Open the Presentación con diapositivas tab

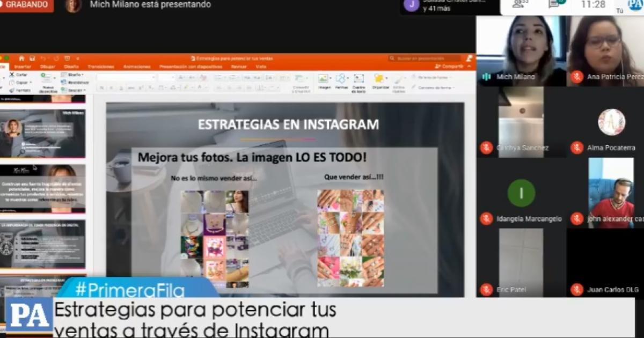pos(191,67)
